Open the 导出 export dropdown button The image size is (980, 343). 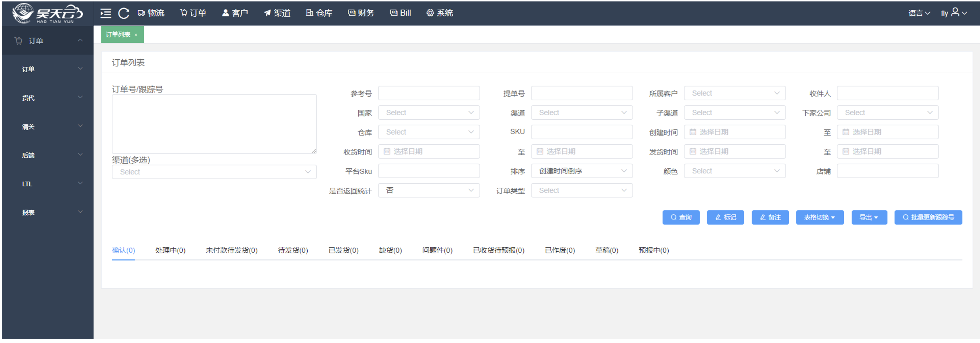click(869, 217)
